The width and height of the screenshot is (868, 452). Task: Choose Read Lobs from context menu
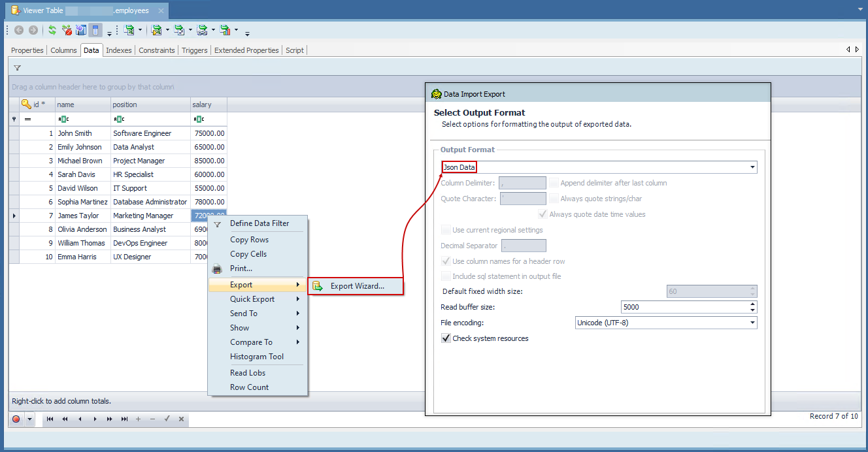[x=258, y=373]
